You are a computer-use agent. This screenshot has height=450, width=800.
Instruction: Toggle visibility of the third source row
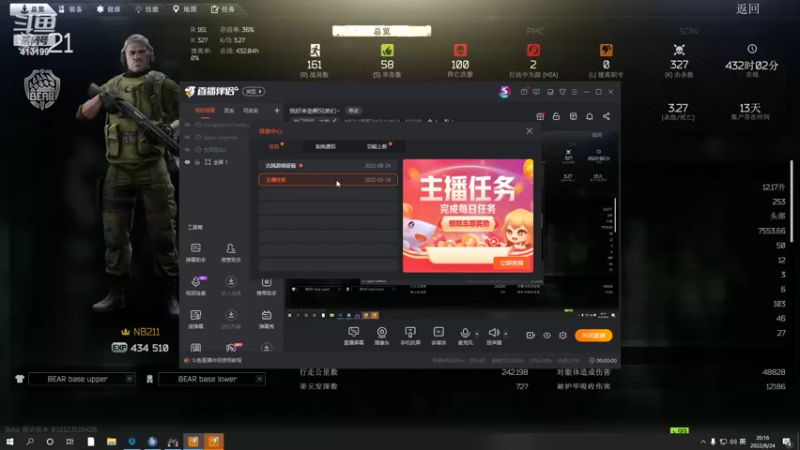point(187,149)
